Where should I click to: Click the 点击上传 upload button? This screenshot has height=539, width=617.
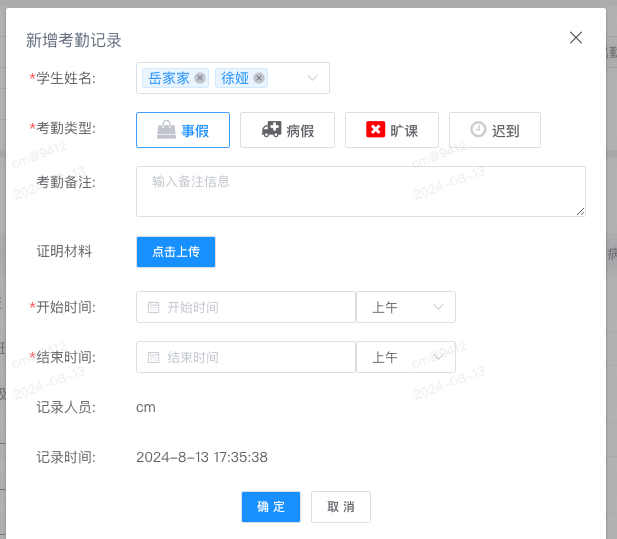coord(176,252)
